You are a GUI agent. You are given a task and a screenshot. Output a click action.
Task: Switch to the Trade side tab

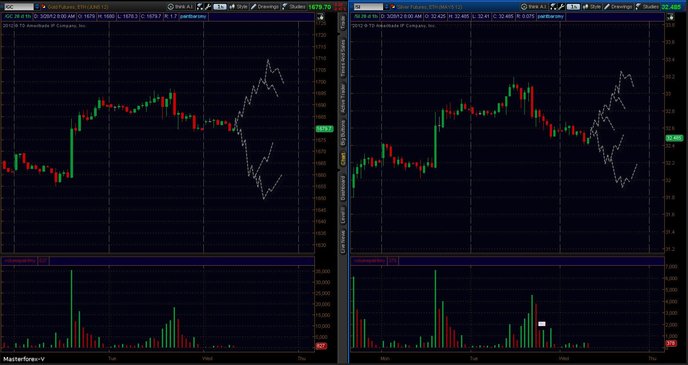click(x=343, y=22)
